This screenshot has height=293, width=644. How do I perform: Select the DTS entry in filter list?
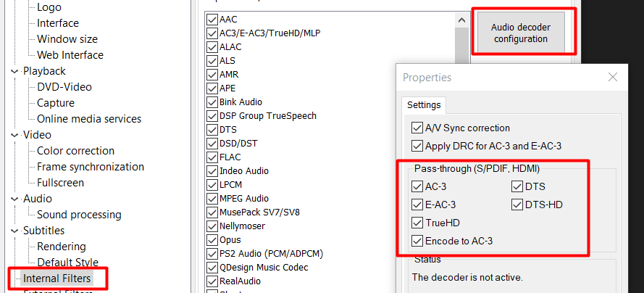(228, 130)
